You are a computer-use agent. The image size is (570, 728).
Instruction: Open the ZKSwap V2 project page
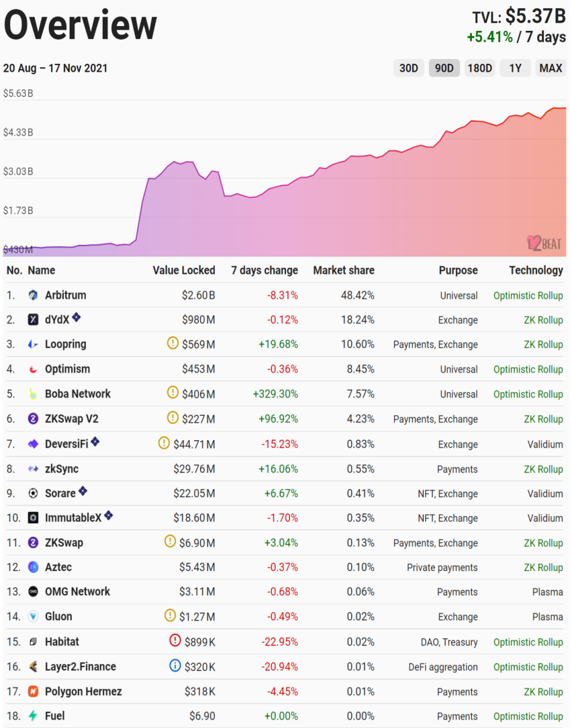[72, 419]
